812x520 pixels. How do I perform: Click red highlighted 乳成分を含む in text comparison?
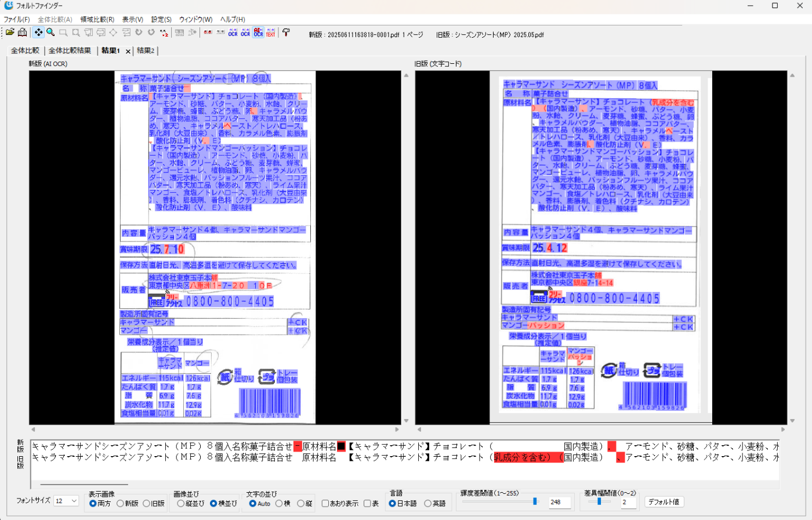tap(528, 457)
